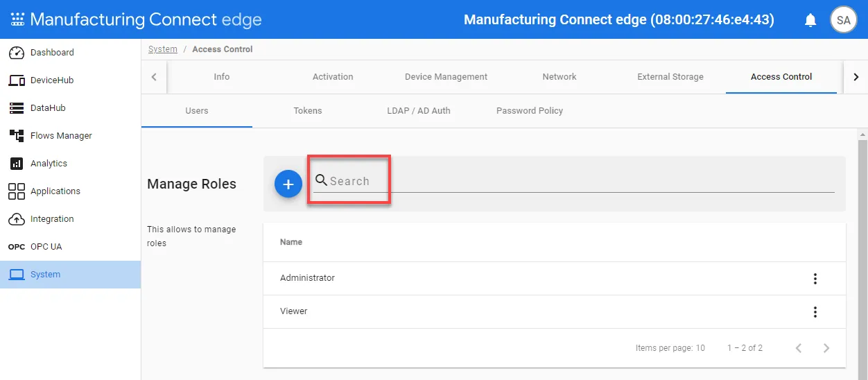Open the notifications bell
868x380 pixels.
point(810,20)
